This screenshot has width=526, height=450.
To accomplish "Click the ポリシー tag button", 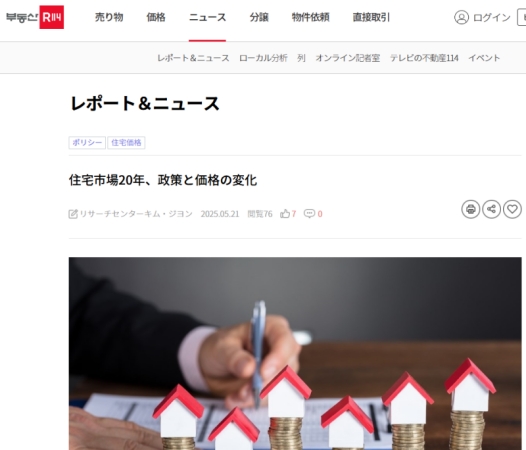I will coord(87,143).
